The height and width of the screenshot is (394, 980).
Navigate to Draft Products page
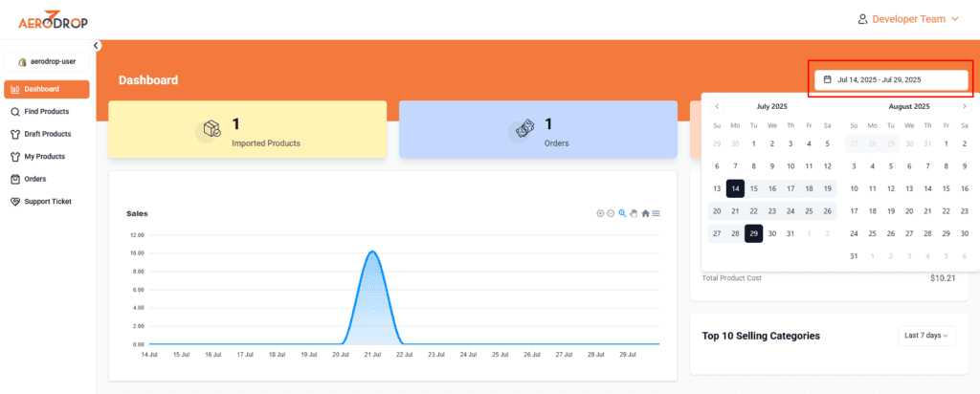coord(47,134)
